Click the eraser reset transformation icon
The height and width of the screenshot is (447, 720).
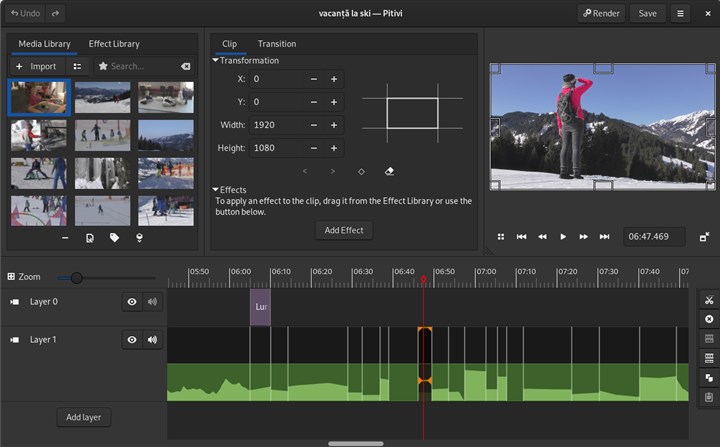pos(389,172)
